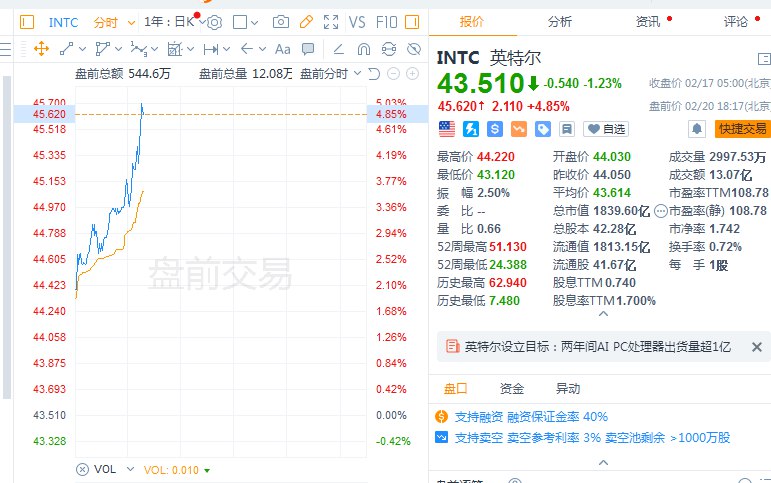
Task: Select the move crosshair tool
Action: (41, 49)
